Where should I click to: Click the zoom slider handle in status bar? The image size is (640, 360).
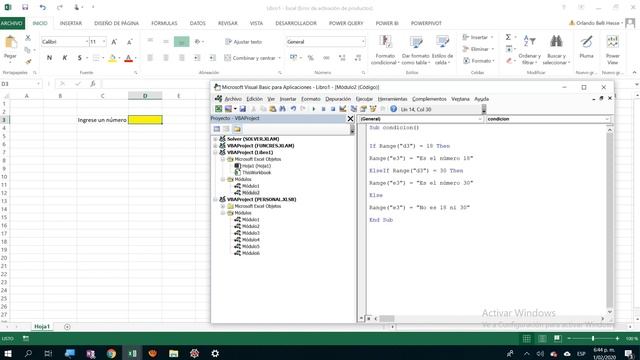593,338
